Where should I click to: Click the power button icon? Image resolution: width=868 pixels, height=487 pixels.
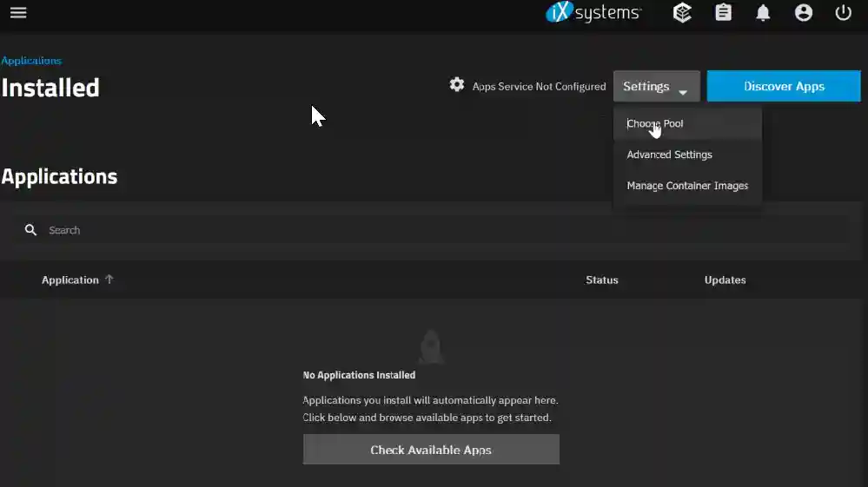pos(843,12)
